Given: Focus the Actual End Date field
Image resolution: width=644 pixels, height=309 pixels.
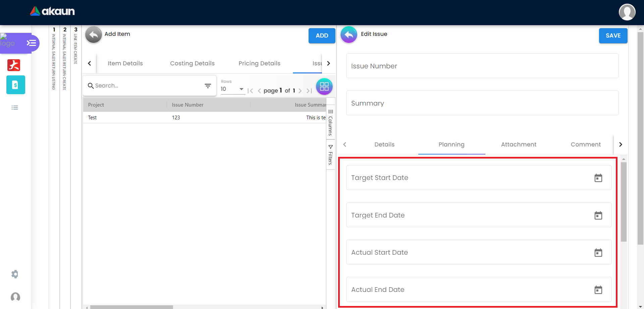Looking at the screenshot, I should (479, 289).
